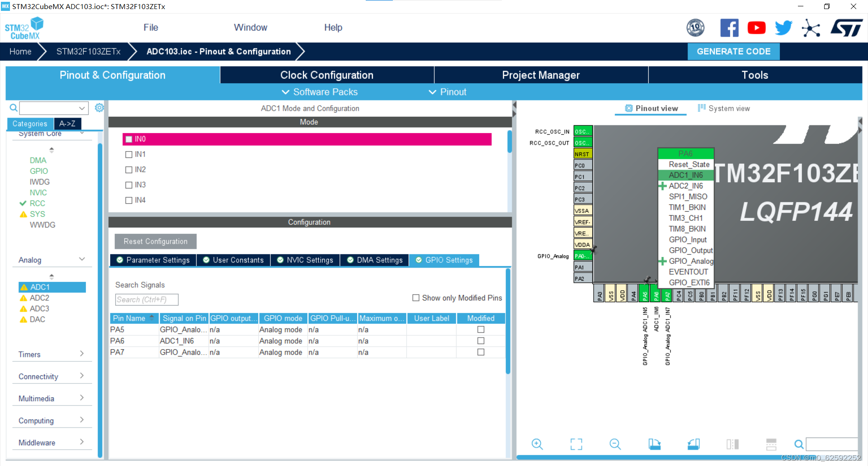Expand the Connectivity category
Screen dimensions: 868x466
point(82,376)
